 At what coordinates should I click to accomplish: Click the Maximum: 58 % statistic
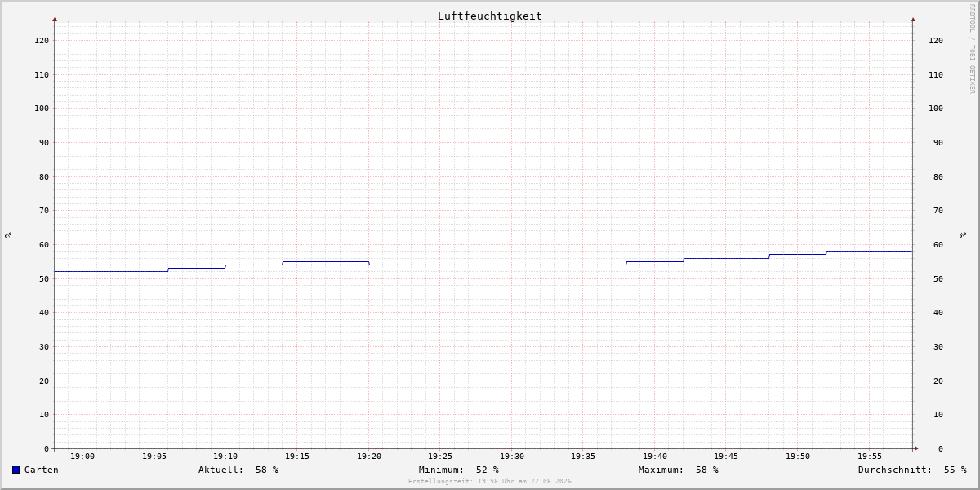(x=679, y=470)
